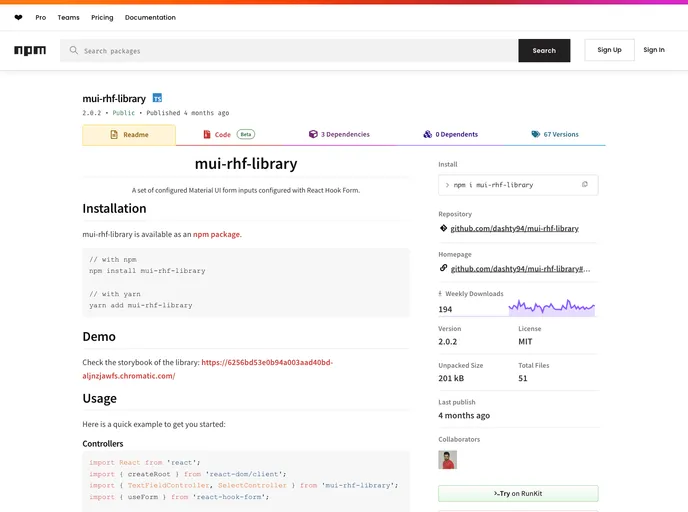Open Pro in top menu

41,18
